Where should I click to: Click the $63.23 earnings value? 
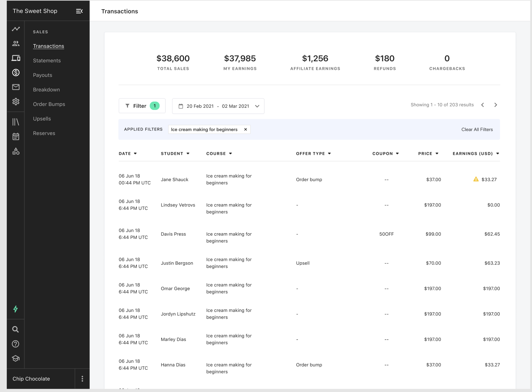coord(492,263)
